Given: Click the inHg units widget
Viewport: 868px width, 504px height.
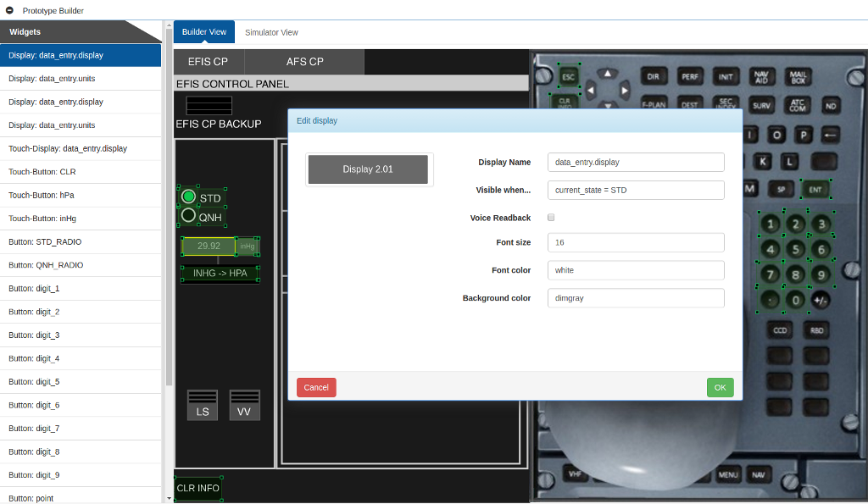Looking at the screenshot, I should 248,246.
